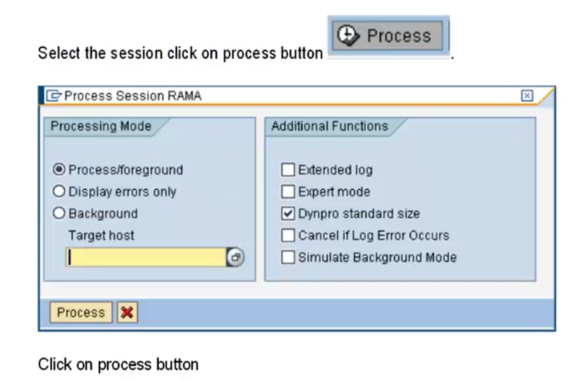Image resolution: width=588 pixels, height=381 pixels.
Task: Click the yellow Process button at bottom
Action: [81, 312]
